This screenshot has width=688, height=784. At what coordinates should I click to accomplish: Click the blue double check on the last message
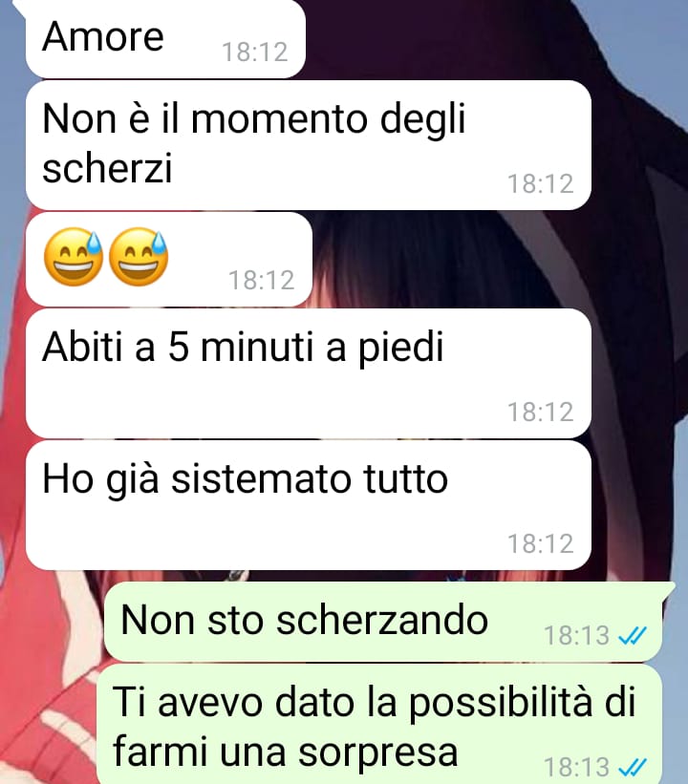pyautogui.click(x=633, y=767)
